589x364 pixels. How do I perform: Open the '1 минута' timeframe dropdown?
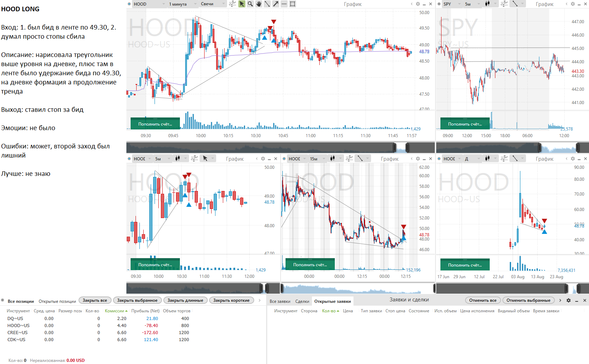click(182, 4)
